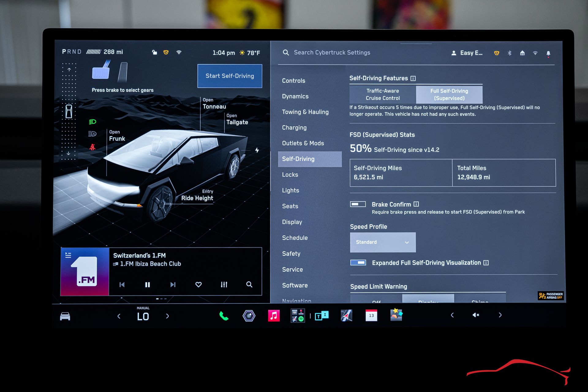This screenshot has width=588, height=392.
Task: Raise cabin temperature with right chevron
Action: [x=168, y=316]
